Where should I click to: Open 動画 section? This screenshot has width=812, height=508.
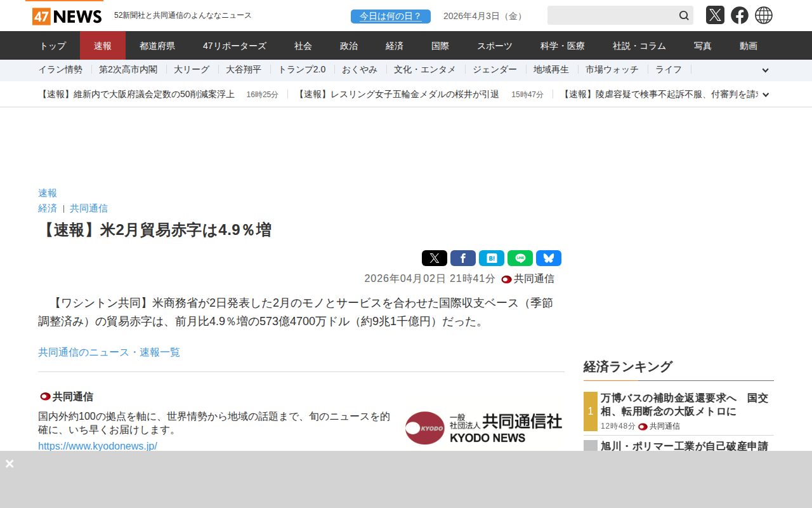click(749, 46)
